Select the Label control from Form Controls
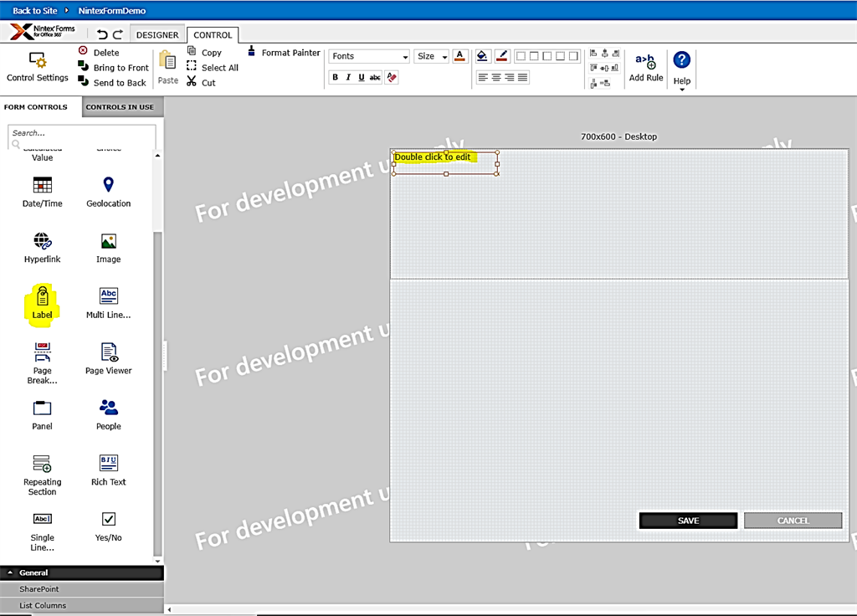857x616 pixels. (42, 303)
